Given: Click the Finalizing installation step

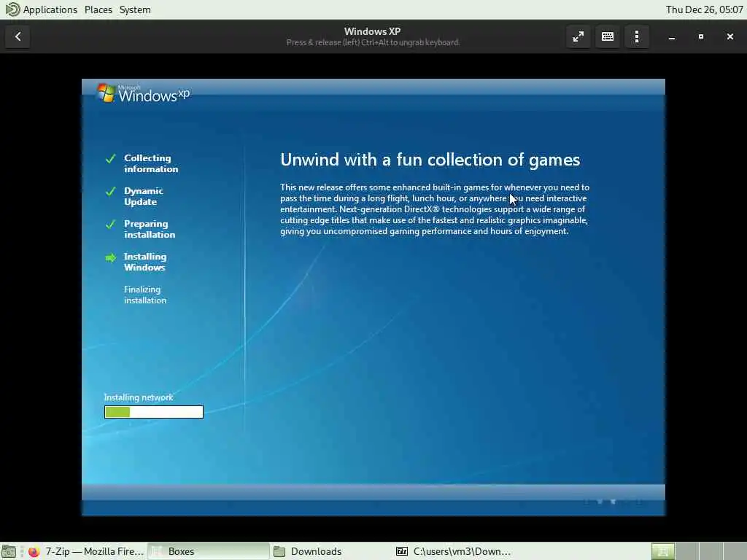Looking at the screenshot, I should tap(145, 295).
